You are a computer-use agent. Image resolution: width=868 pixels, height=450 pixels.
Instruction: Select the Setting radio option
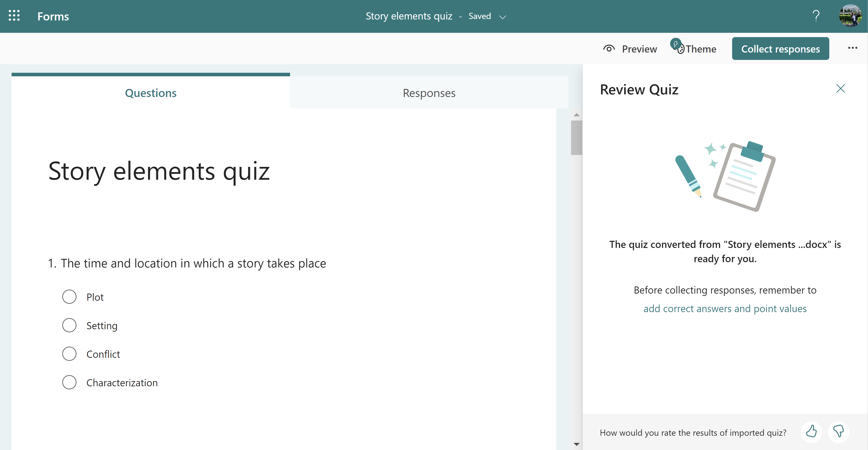point(69,325)
